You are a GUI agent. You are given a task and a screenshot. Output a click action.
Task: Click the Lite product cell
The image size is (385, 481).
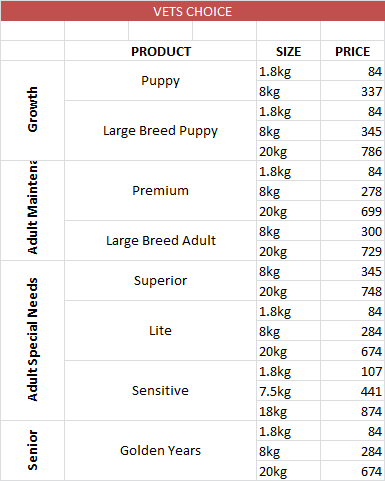[x=161, y=331]
